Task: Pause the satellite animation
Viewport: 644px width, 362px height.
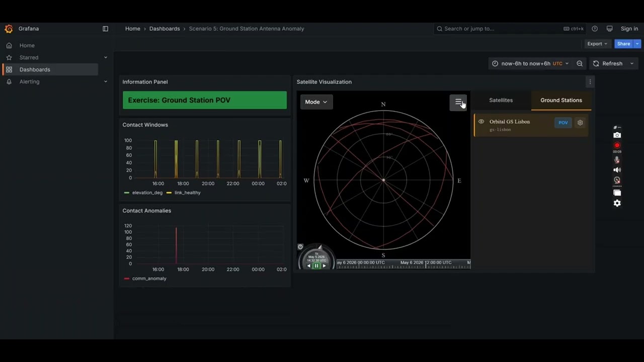Action: pos(316,266)
